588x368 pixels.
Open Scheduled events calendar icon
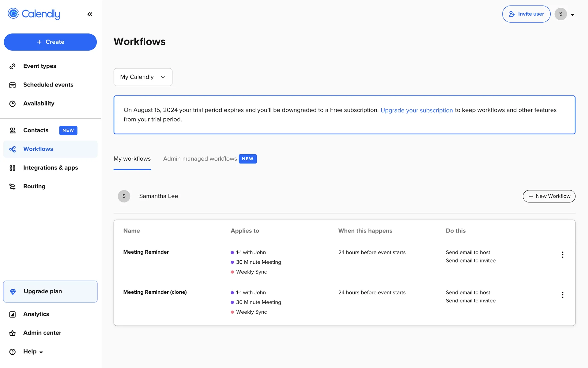[x=12, y=85]
